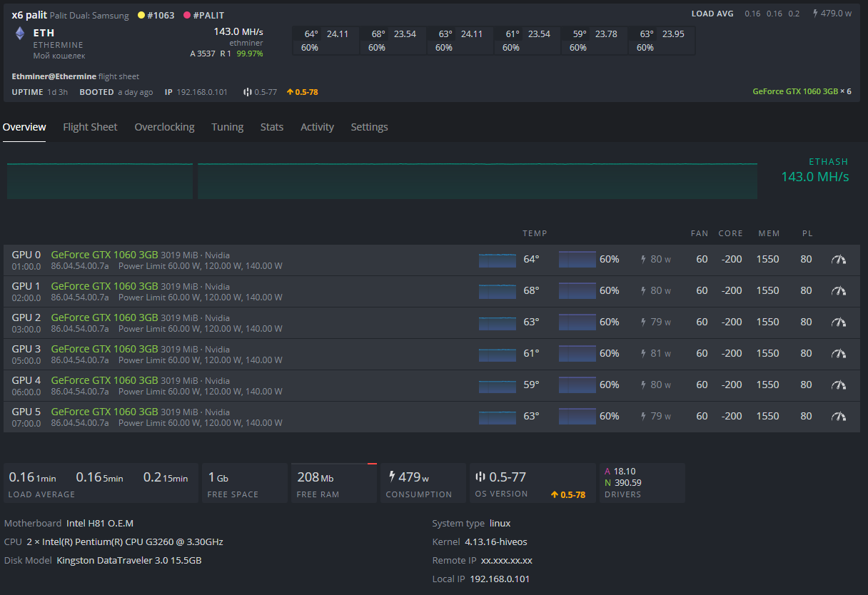
Task: Open overclock gauge for GPU 0
Action: point(839,260)
